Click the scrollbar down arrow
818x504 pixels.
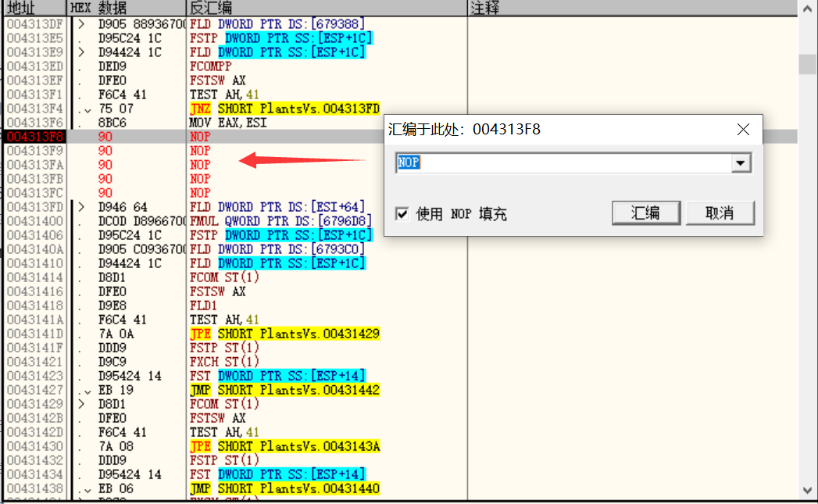[808, 491]
